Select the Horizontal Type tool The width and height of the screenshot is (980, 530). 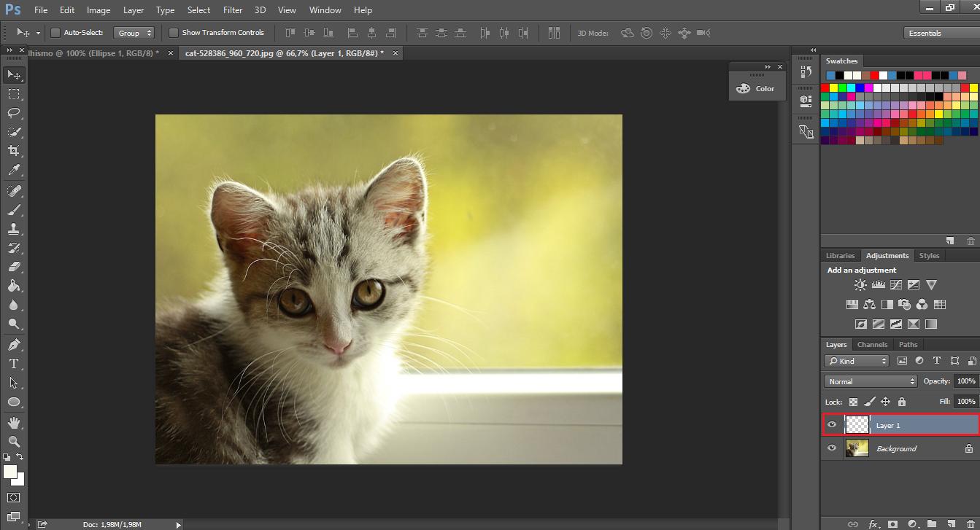pos(14,363)
